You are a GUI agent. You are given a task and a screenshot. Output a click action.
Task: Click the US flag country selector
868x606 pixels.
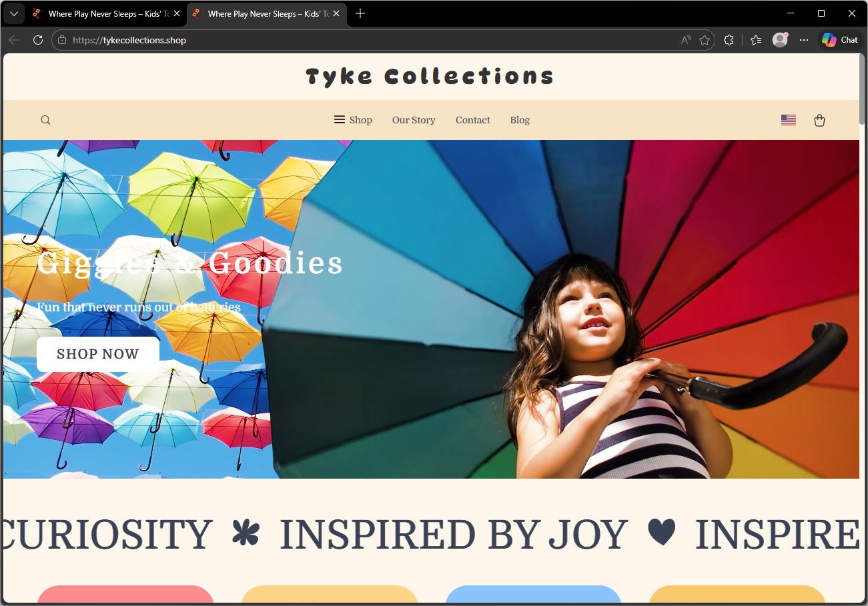[x=788, y=120]
